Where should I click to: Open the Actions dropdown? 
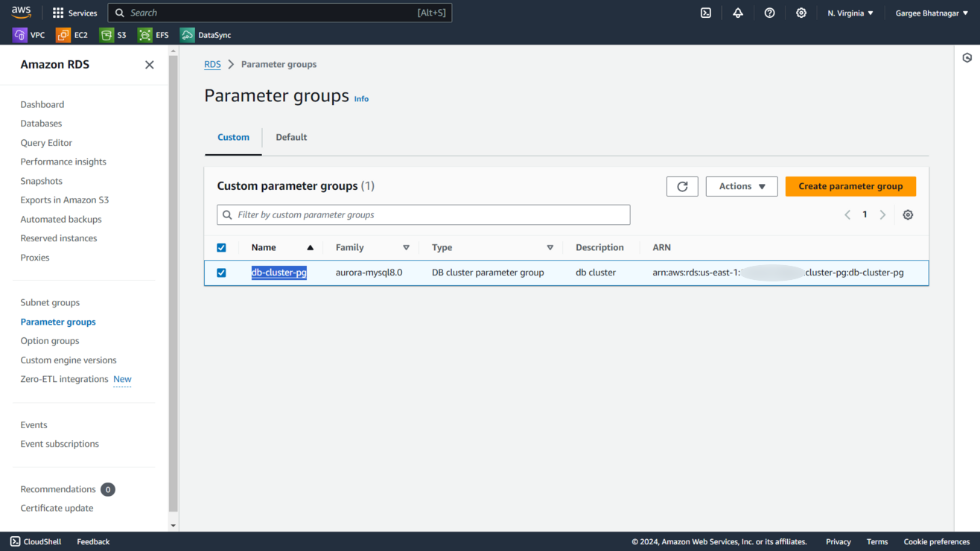pyautogui.click(x=742, y=186)
